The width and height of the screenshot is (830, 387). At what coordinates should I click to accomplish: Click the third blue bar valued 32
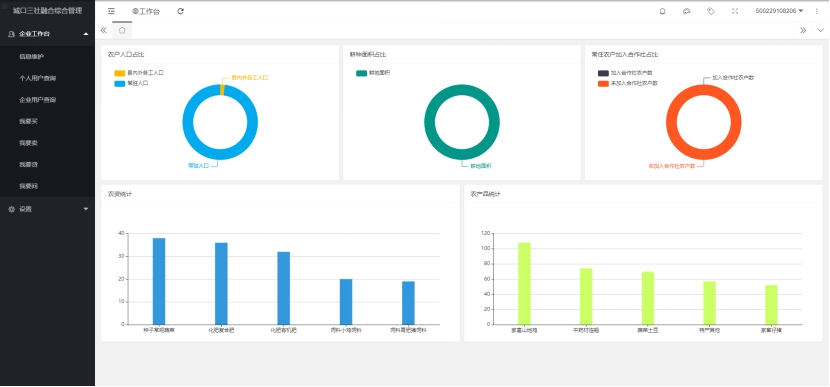[x=284, y=288]
